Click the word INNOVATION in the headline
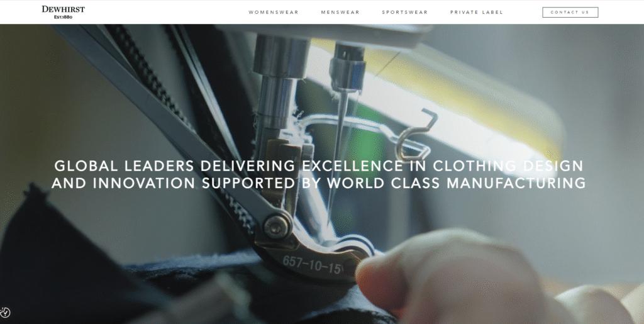Image resolution: width=644 pixels, height=324 pixels. coord(144,182)
